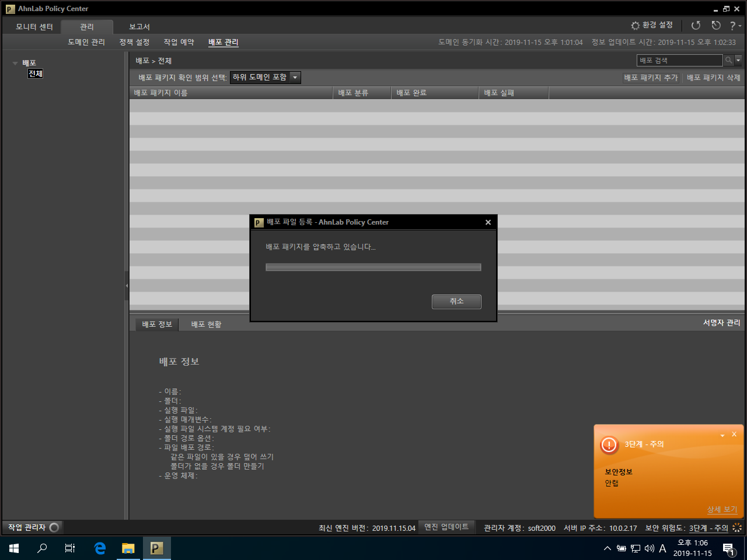
Task: Click the 작업 관리자 status circle icon
Action: pos(54,527)
